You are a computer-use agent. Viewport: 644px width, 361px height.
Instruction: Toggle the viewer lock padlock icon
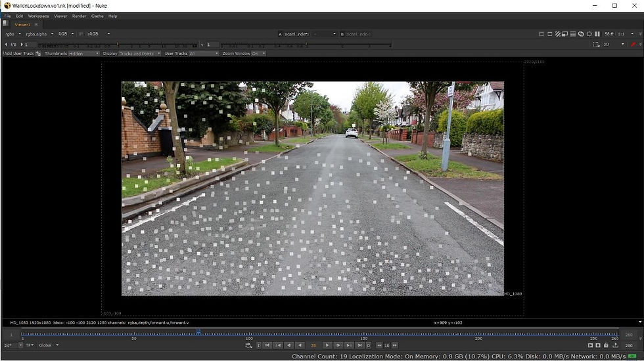click(606, 345)
